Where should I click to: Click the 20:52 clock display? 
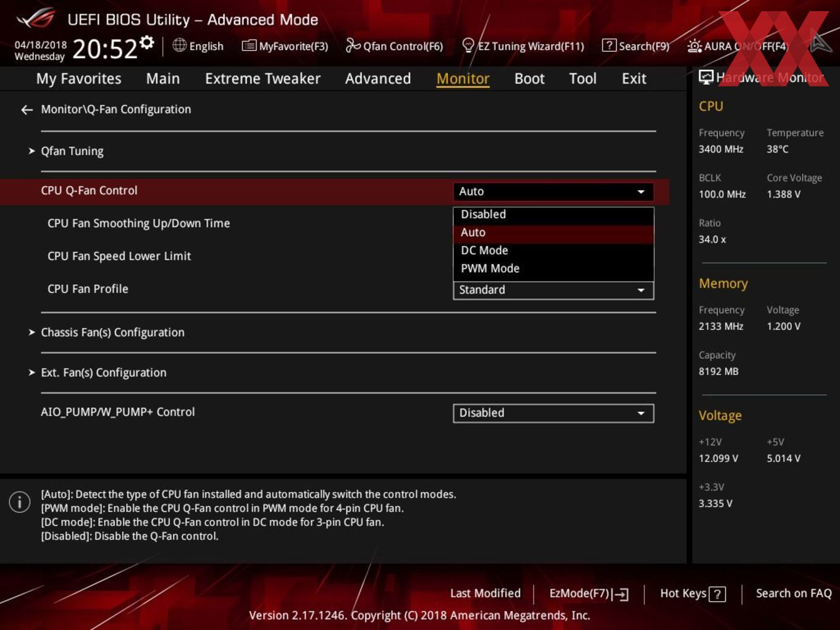click(105, 49)
